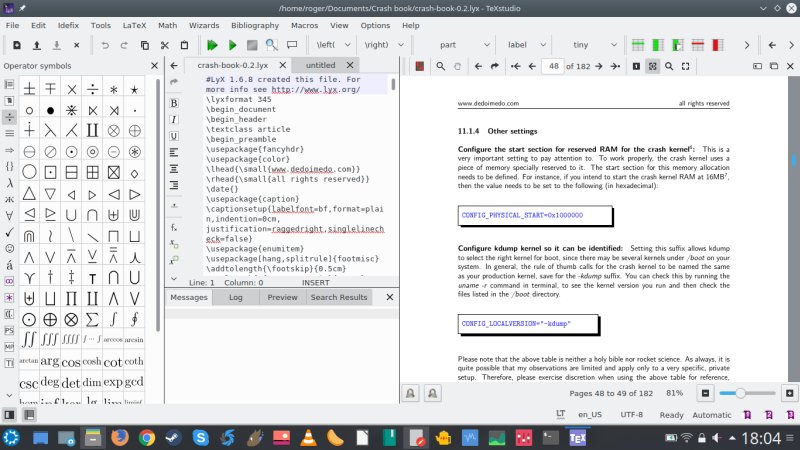Insert the division operator symbol
800x450 pixels.
tap(90, 89)
